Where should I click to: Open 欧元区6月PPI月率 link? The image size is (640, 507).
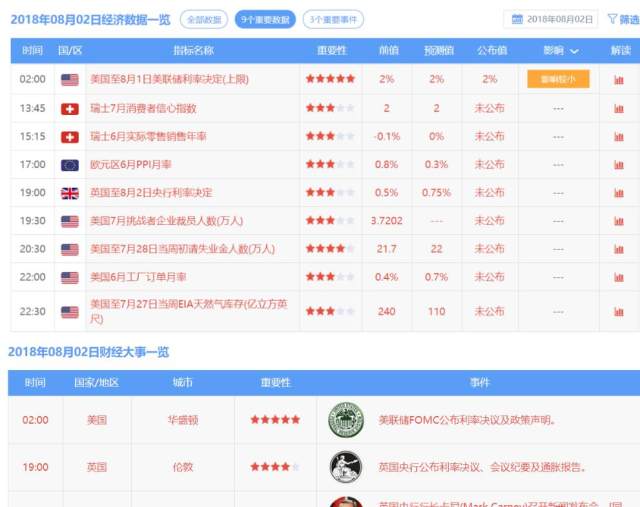click(x=131, y=165)
